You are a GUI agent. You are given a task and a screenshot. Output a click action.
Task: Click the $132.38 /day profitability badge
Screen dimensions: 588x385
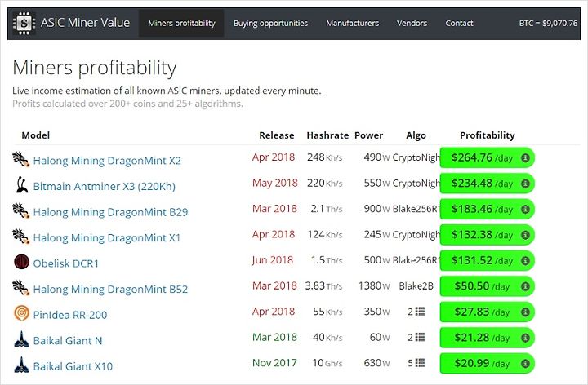[x=487, y=235]
